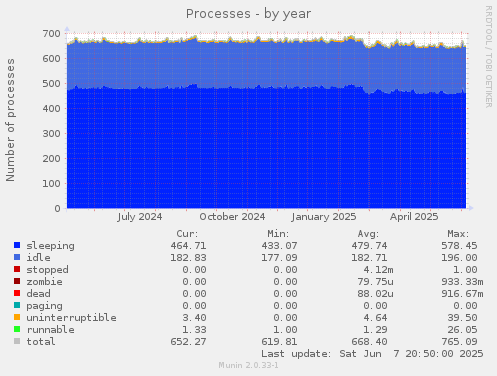This screenshot has height=376, width=497.
Task: Click the 300 y-axis tick label
Action: (52, 134)
